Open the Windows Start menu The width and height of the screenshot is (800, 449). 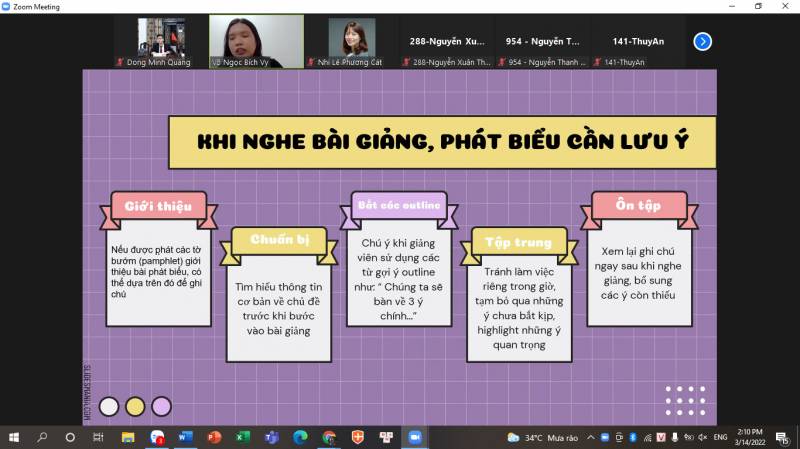point(14,437)
